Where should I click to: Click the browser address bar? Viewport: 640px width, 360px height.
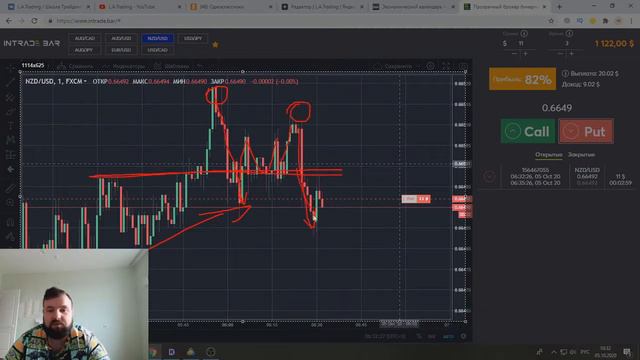click(298, 21)
